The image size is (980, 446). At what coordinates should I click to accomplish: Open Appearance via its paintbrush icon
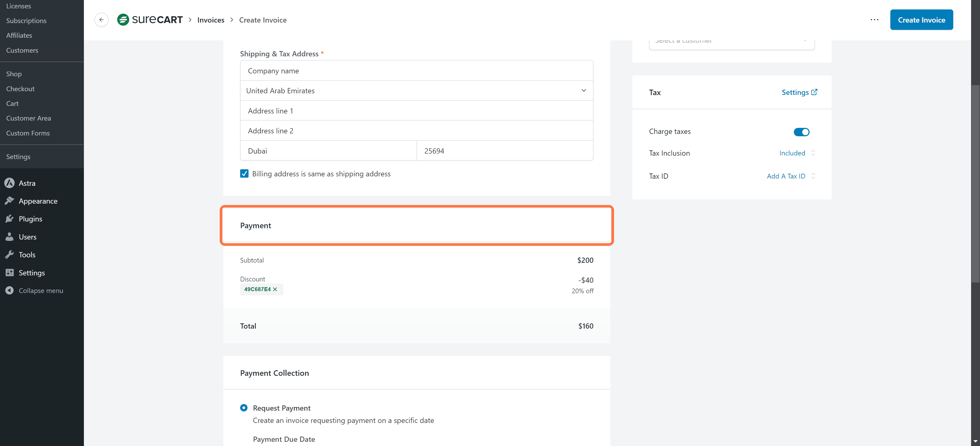click(9, 201)
